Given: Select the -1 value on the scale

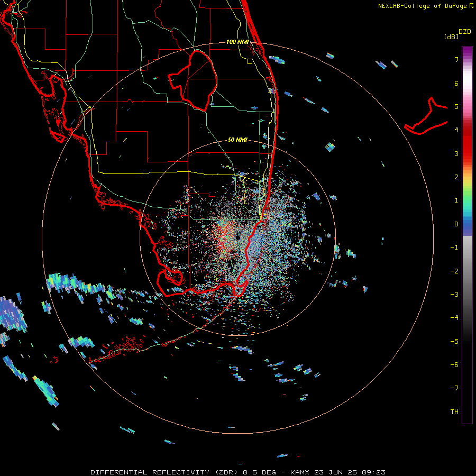Looking at the screenshot, I should pyautogui.click(x=454, y=248).
